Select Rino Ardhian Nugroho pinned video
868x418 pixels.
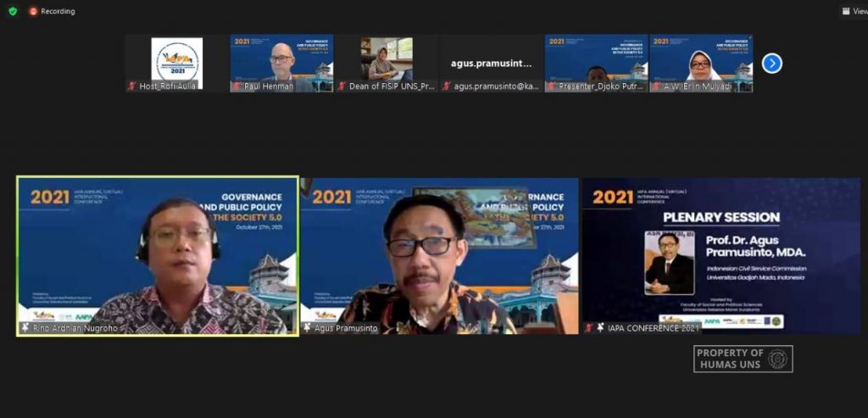(x=158, y=256)
